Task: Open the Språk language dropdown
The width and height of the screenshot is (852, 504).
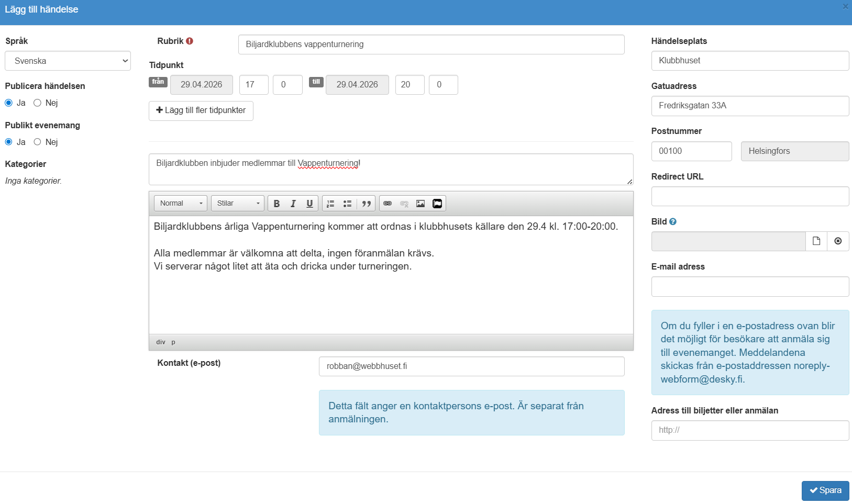Action: [x=68, y=61]
